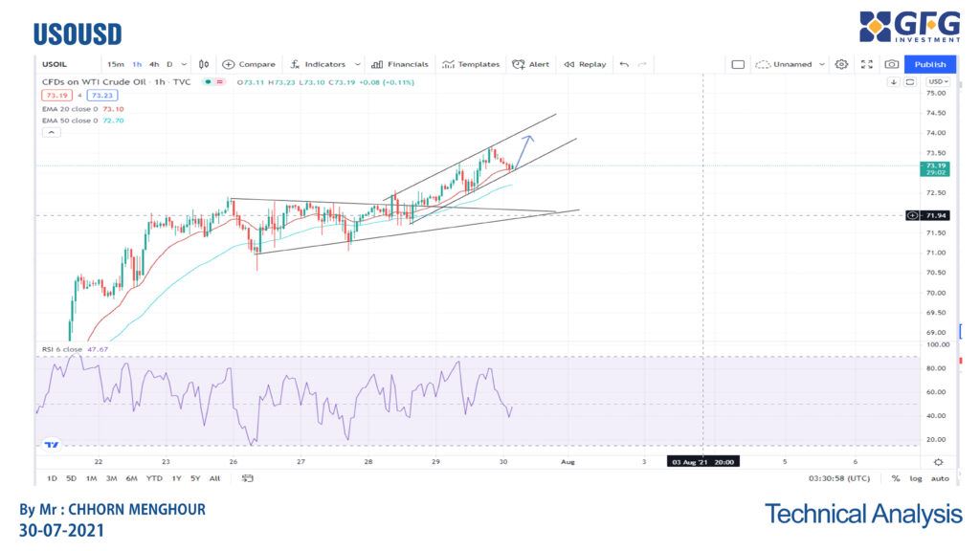Viewport: 980px width, 551px height.
Task: Toggle auto scale
Action: pyautogui.click(x=940, y=478)
